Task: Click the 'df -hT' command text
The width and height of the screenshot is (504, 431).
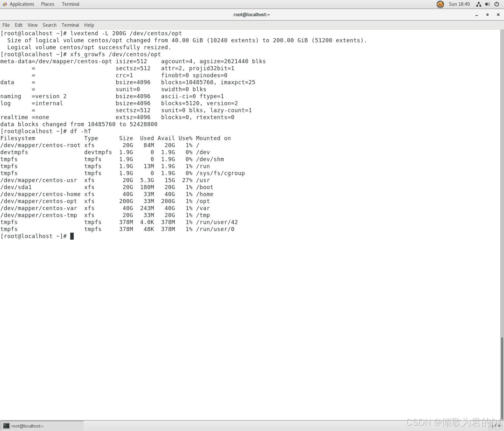Action: pos(81,131)
